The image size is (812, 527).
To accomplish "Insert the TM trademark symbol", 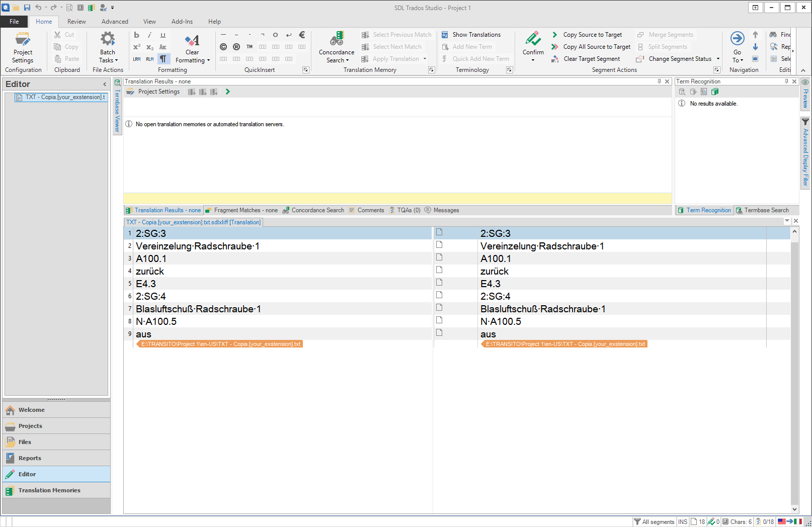I will (x=250, y=47).
